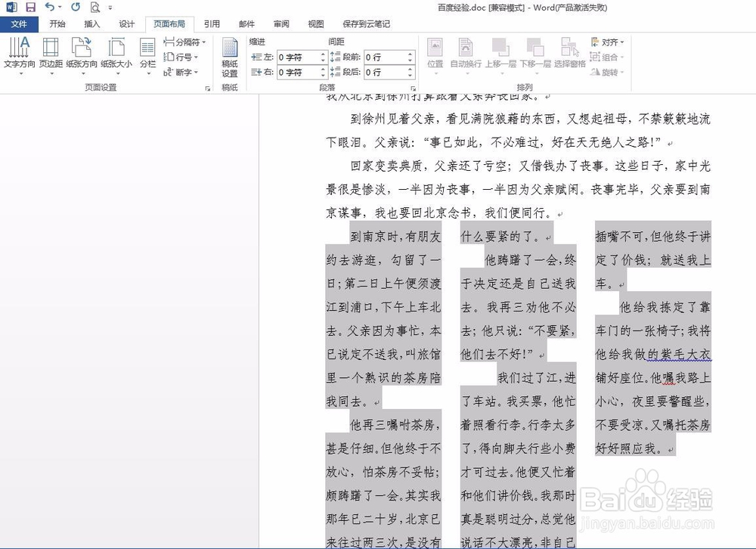Click the 下移一层 send backward button
756x549 pixels.
(x=535, y=55)
